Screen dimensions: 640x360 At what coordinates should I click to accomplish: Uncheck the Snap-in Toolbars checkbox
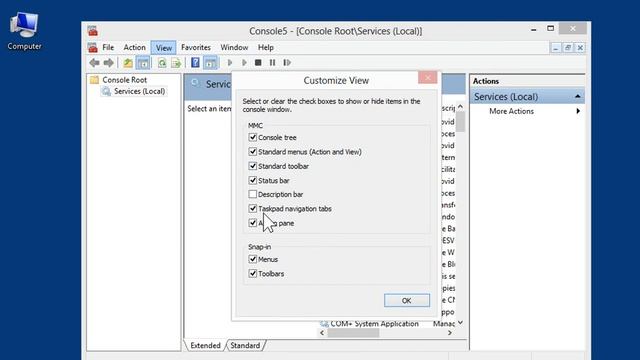pos(253,273)
